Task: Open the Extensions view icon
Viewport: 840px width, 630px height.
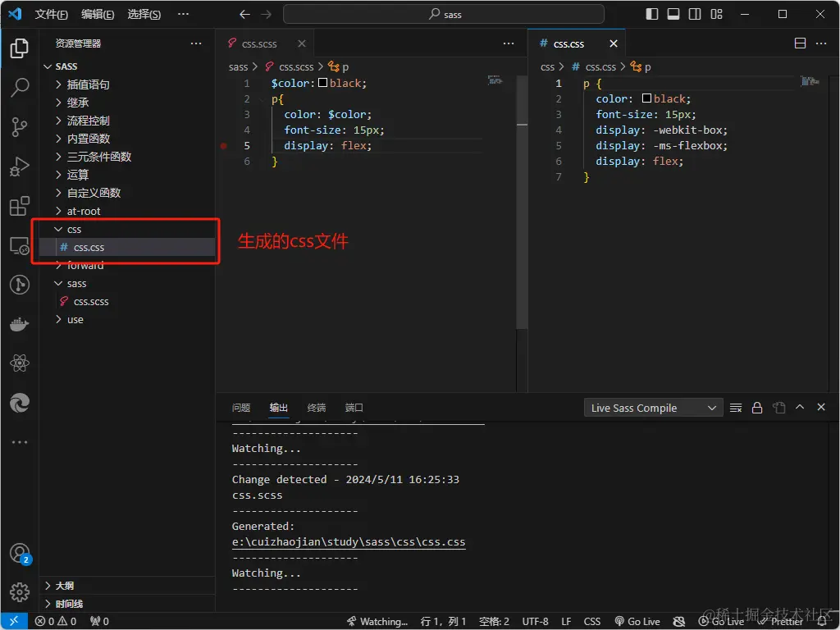Action: click(20, 206)
